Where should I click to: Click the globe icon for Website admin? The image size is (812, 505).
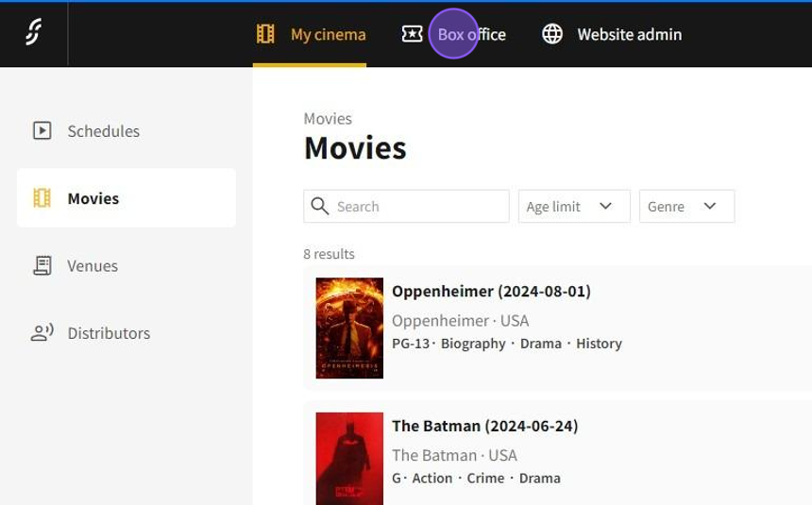coord(552,34)
